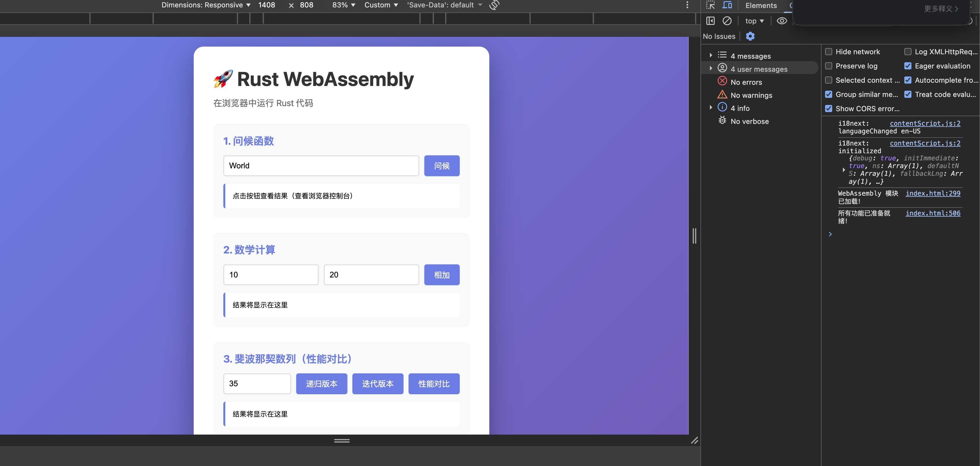Image resolution: width=980 pixels, height=466 pixels.
Task: Uncheck Eager evaluation checkbox
Action: 908,66
